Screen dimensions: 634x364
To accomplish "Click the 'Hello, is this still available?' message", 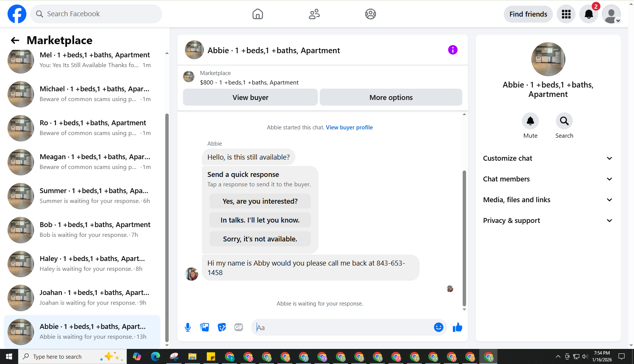I will (x=248, y=157).
